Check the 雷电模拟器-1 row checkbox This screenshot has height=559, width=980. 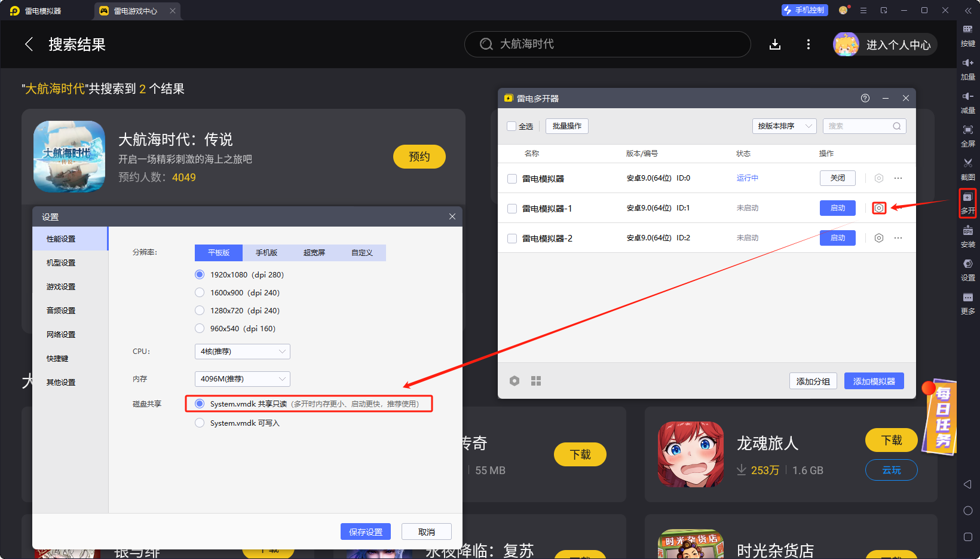point(512,209)
